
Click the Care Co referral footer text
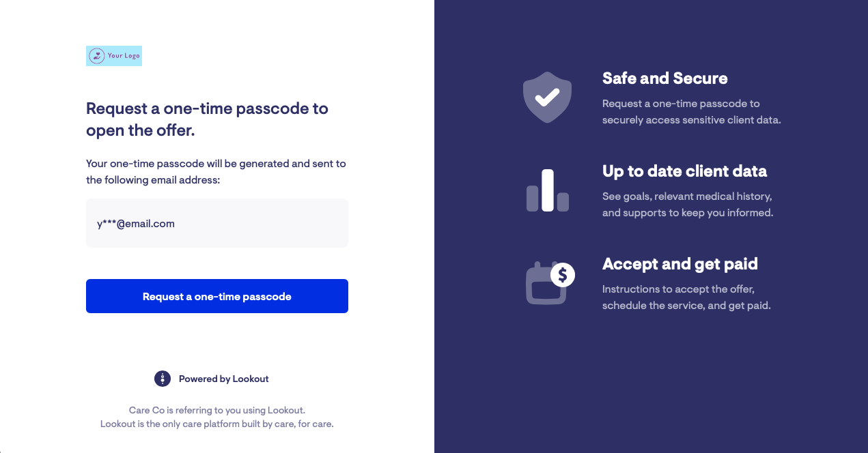click(217, 410)
